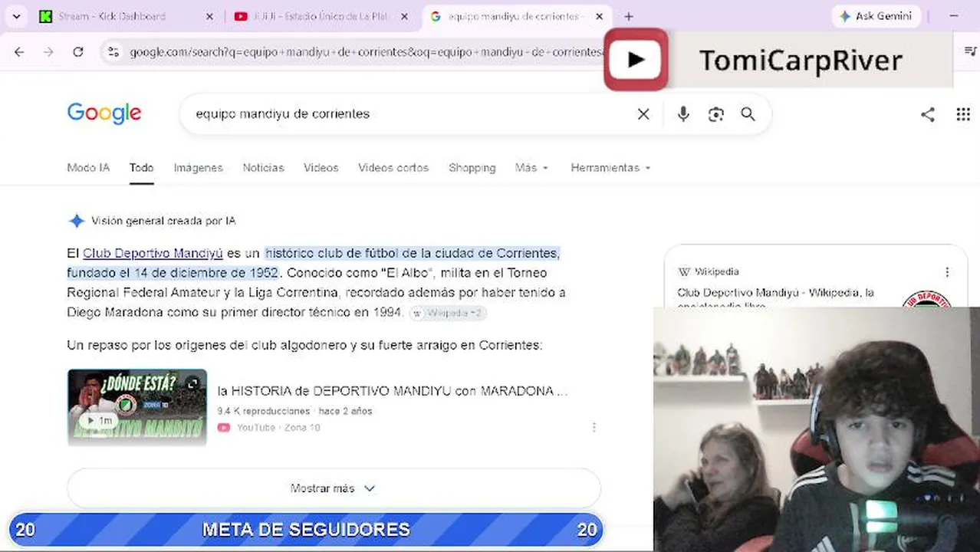Open the Club Deportivo Mandiyú link

[x=153, y=253]
